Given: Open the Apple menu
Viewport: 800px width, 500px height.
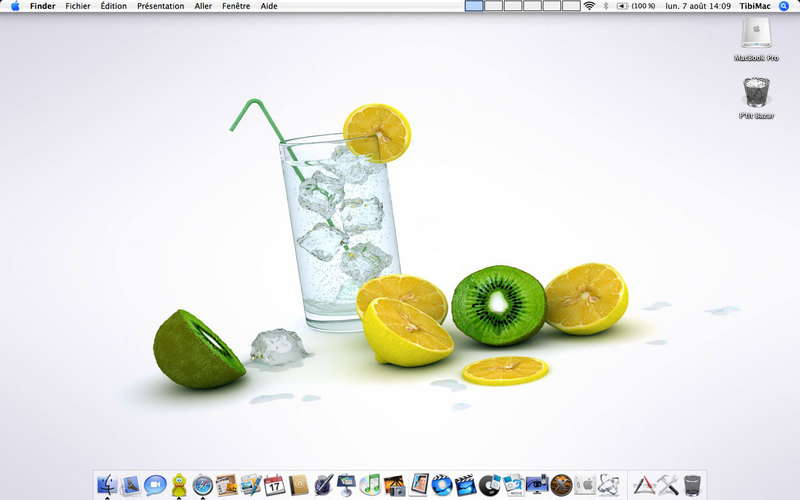Looking at the screenshot, I should click(15, 6).
